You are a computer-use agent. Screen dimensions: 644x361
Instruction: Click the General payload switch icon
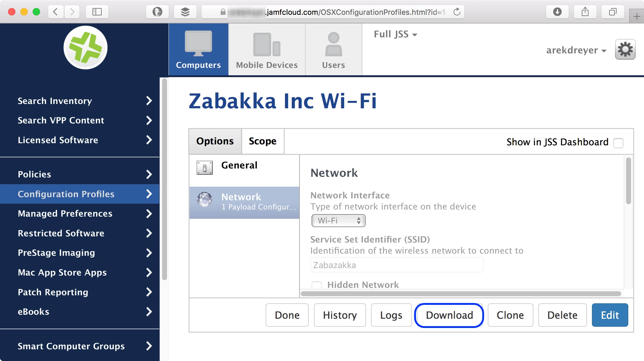[x=205, y=168]
